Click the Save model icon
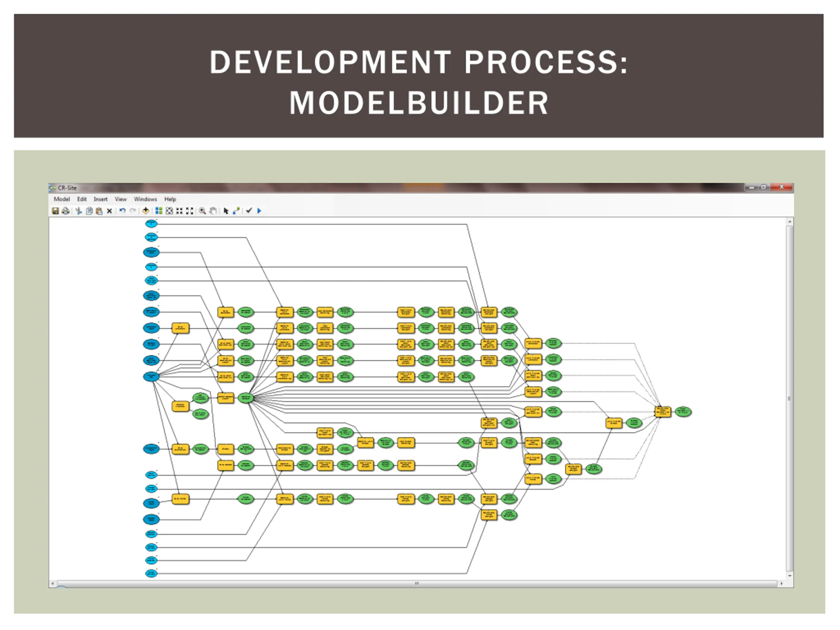Screen dimensions: 840x630 pyautogui.click(x=55, y=211)
